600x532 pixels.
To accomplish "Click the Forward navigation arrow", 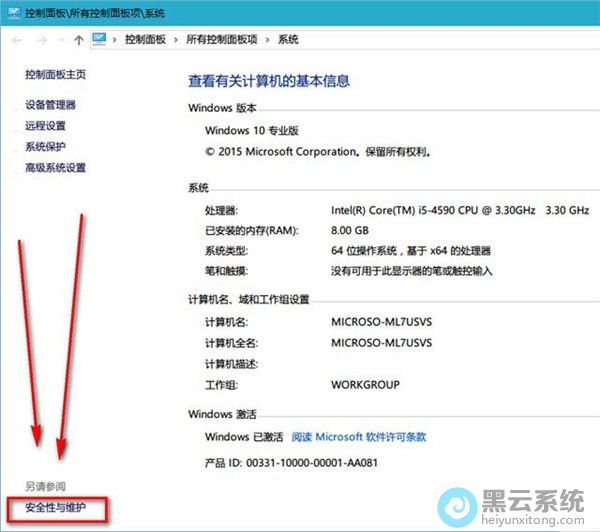I will tap(41, 40).
